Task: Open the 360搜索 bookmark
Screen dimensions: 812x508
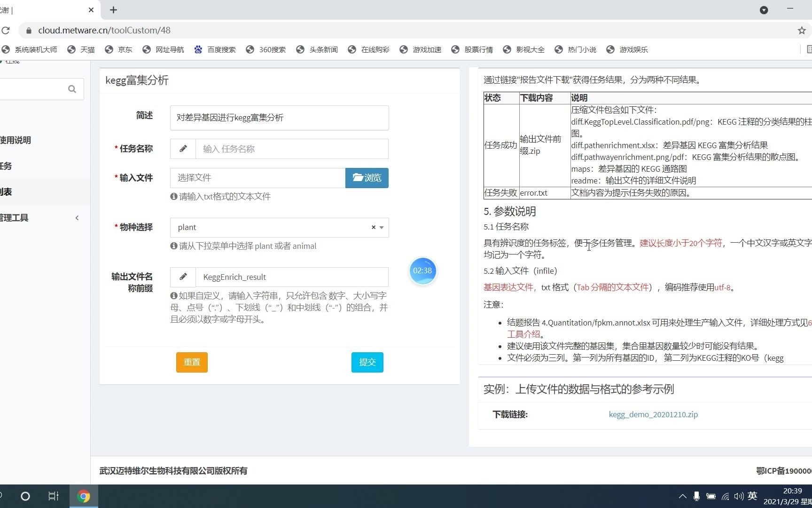Action: click(266, 49)
